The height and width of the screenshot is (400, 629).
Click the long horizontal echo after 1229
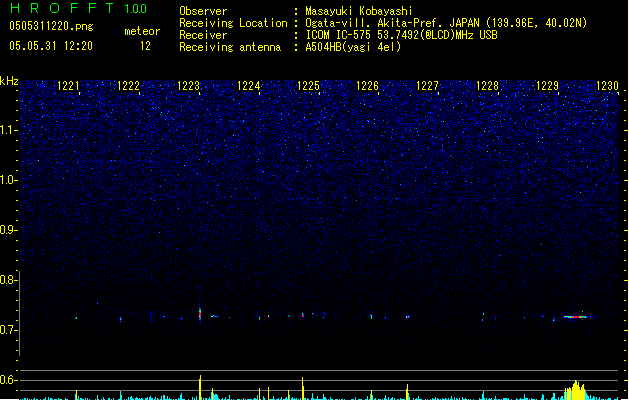[576, 317]
